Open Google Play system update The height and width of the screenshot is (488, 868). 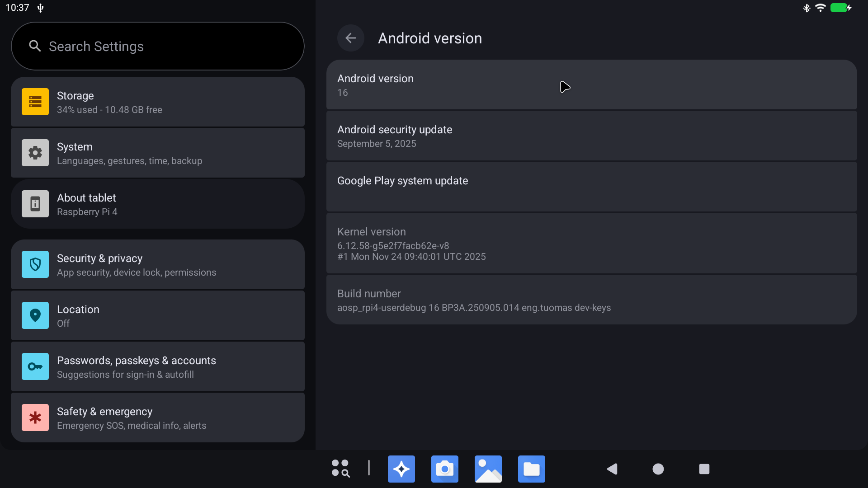tap(591, 186)
